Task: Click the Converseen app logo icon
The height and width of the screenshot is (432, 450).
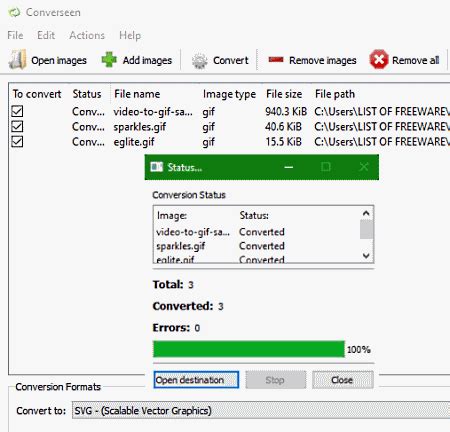Action: click(14, 13)
